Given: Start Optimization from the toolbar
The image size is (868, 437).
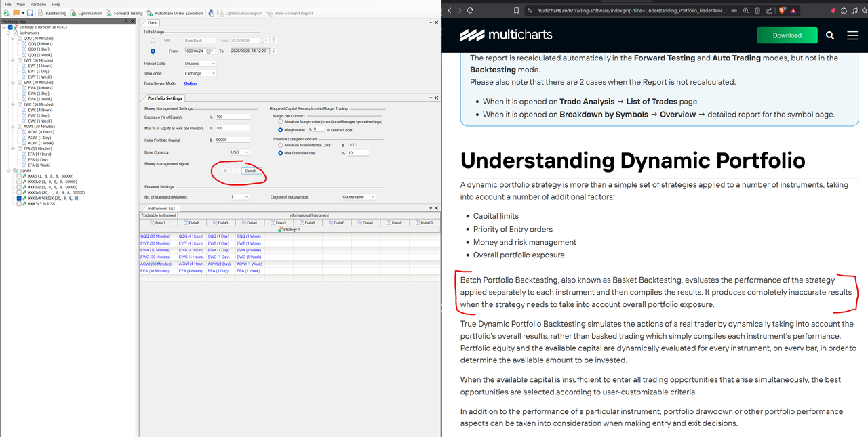Looking at the screenshot, I should [x=86, y=13].
